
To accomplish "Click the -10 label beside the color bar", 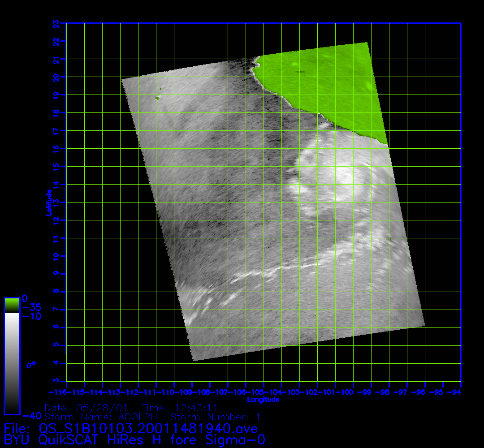I will pos(32,317).
